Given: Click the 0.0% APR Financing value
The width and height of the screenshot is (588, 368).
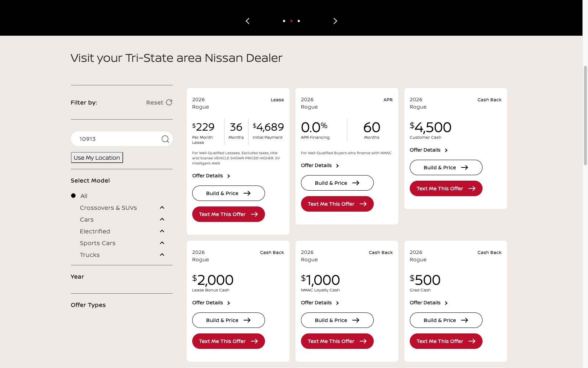Looking at the screenshot, I should [314, 127].
